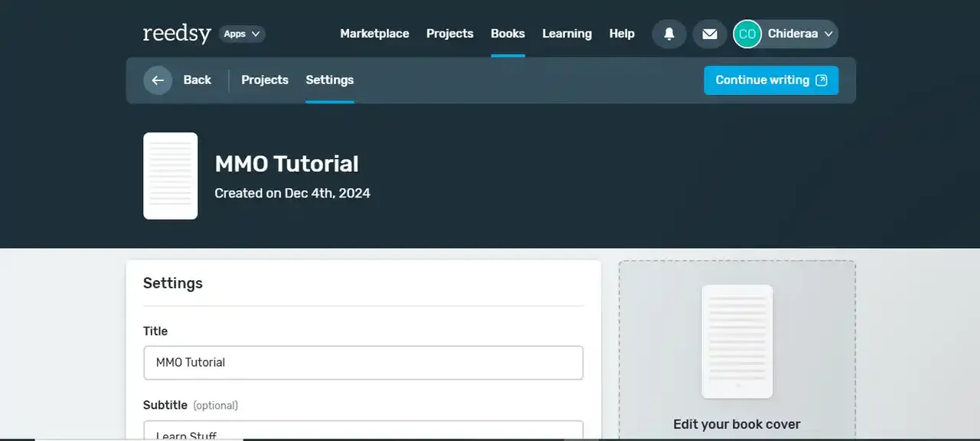The image size is (980, 441).
Task: Click the MMO Tutorial heading
Action: click(x=286, y=164)
